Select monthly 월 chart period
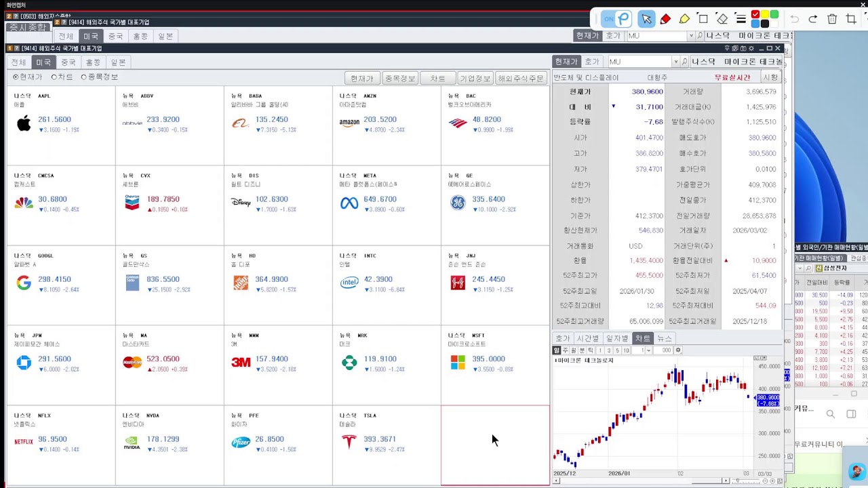Viewport: 868px width, 488px height. click(x=574, y=350)
